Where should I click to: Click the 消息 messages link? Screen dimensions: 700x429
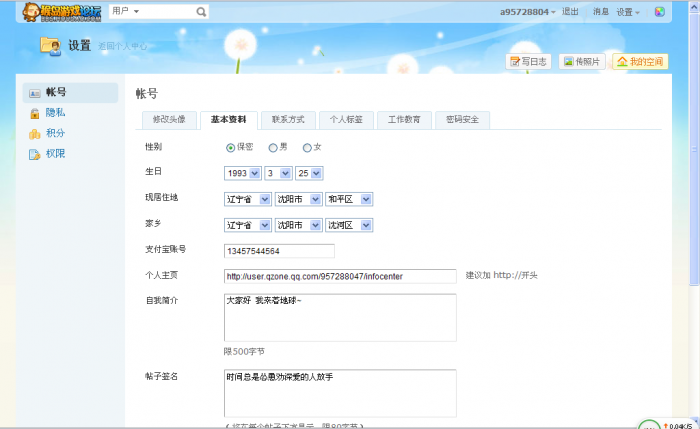(x=600, y=12)
